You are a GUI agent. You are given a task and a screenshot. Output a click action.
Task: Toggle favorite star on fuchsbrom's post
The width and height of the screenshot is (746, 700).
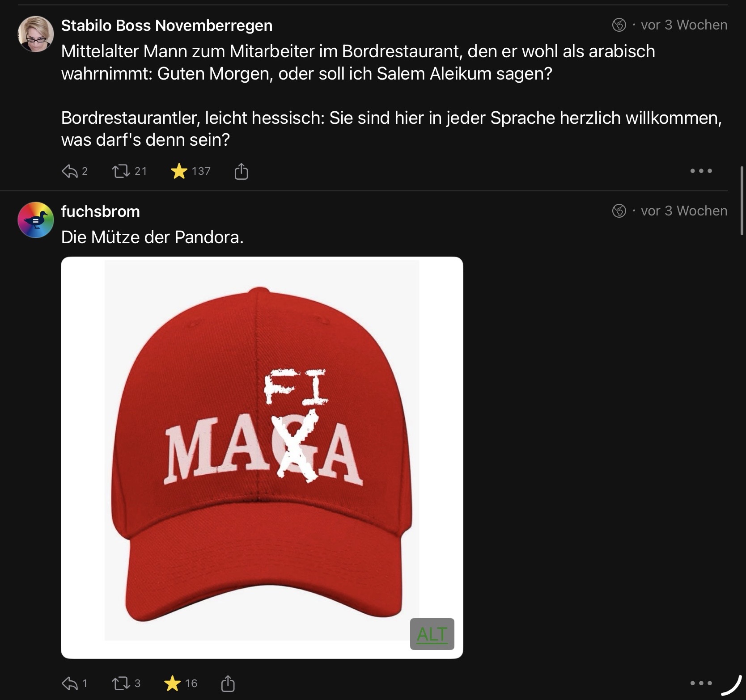(173, 683)
